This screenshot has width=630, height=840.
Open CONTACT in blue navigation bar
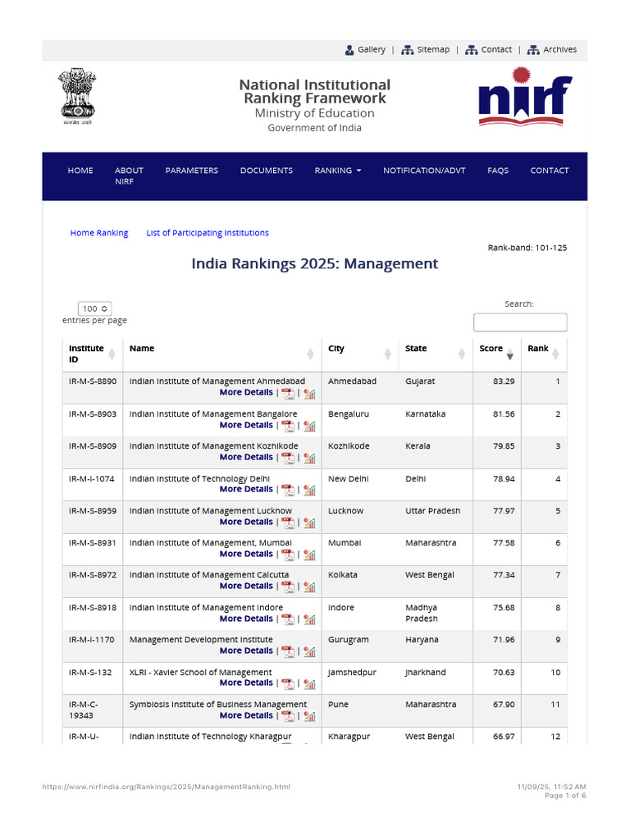pos(550,171)
